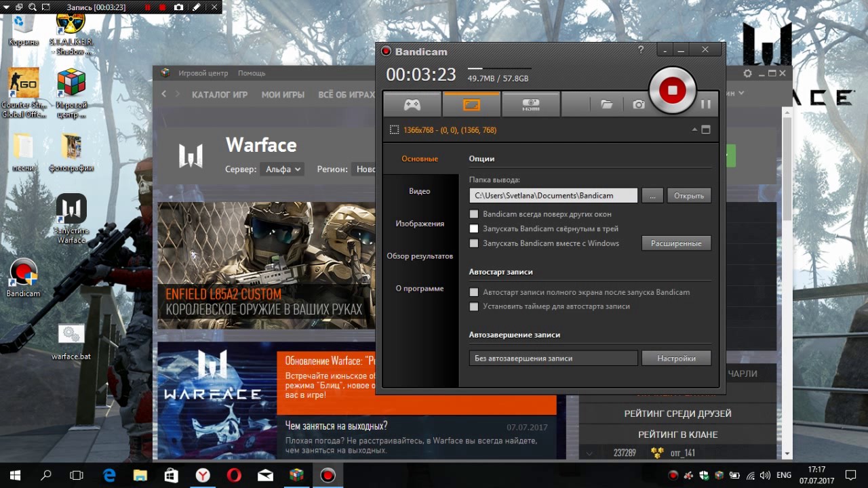Open the Enfield L85A2 Custom banner
Image resolution: width=868 pixels, height=488 pixels.
267,266
